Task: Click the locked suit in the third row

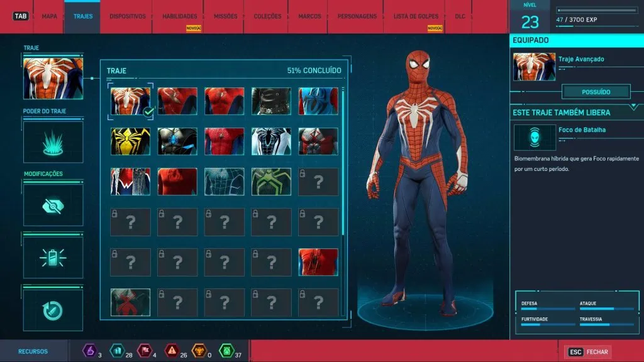Action: pos(318,182)
